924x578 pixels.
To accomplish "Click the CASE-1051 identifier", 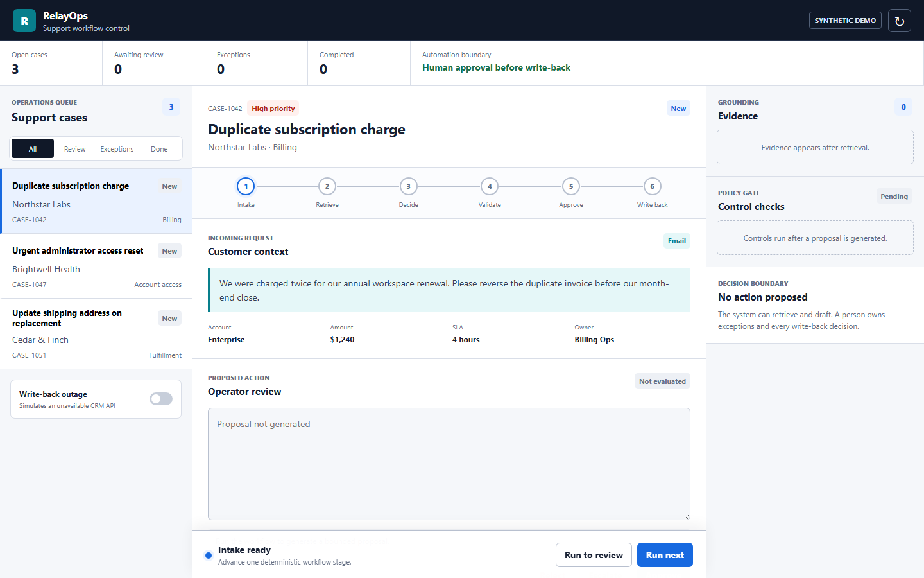I will 30,355.
